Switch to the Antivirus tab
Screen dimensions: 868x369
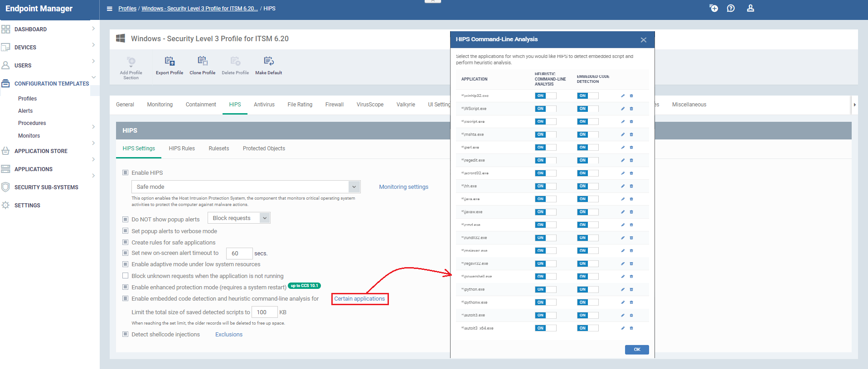pyautogui.click(x=264, y=105)
